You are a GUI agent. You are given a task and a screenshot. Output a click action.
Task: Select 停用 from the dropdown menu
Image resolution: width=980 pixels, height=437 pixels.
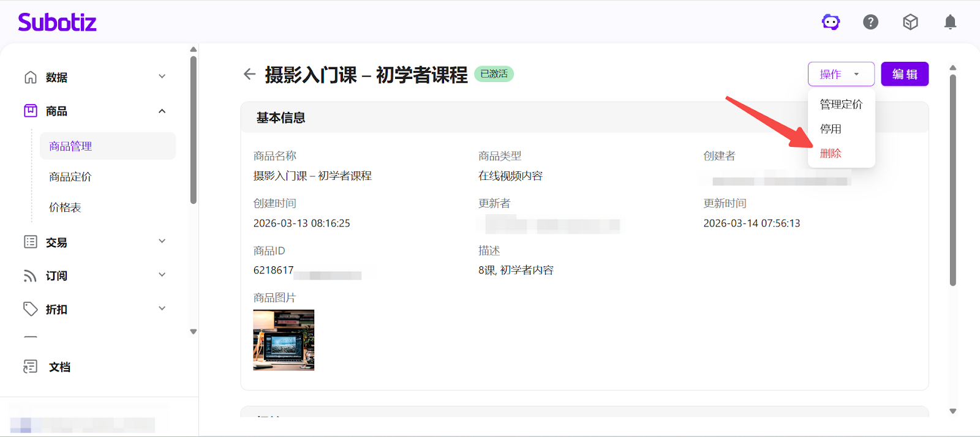tap(831, 129)
